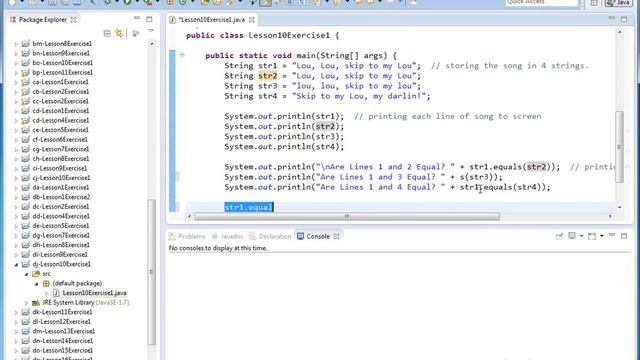This screenshot has height=360, width=640.
Task: Collapse the dj-Lesson10Exercise1 project
Action: pyautogui.click(x=16, y=264)
